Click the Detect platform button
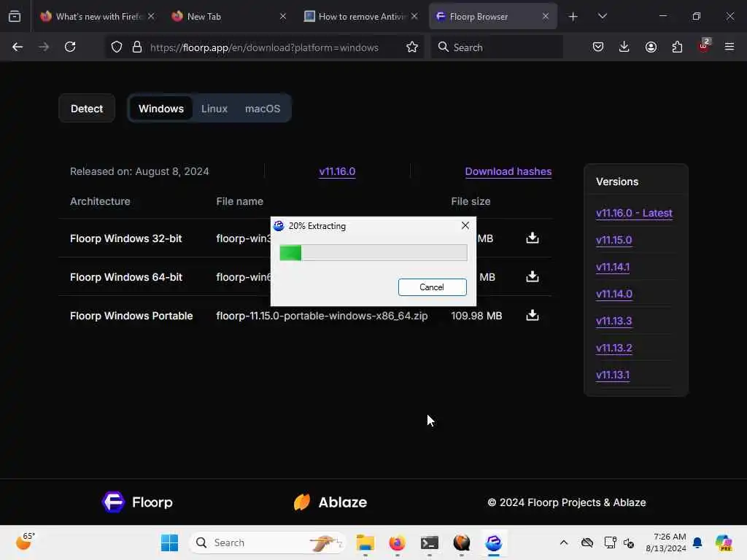The height and width of the screenshot is (560, 747). click(x=87, y=109)
